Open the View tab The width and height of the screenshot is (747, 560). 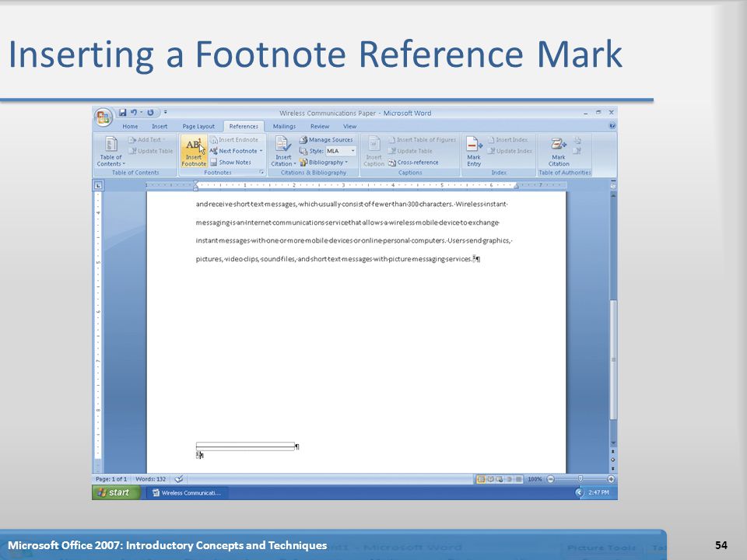[349, 126]
